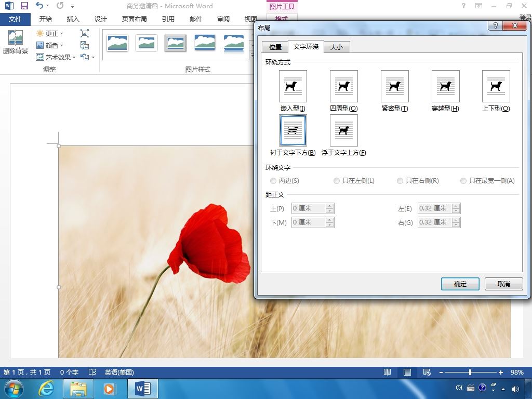The image size is (532, 399).
Task: Click the compress pictures icon
Action: click(85, 33)
